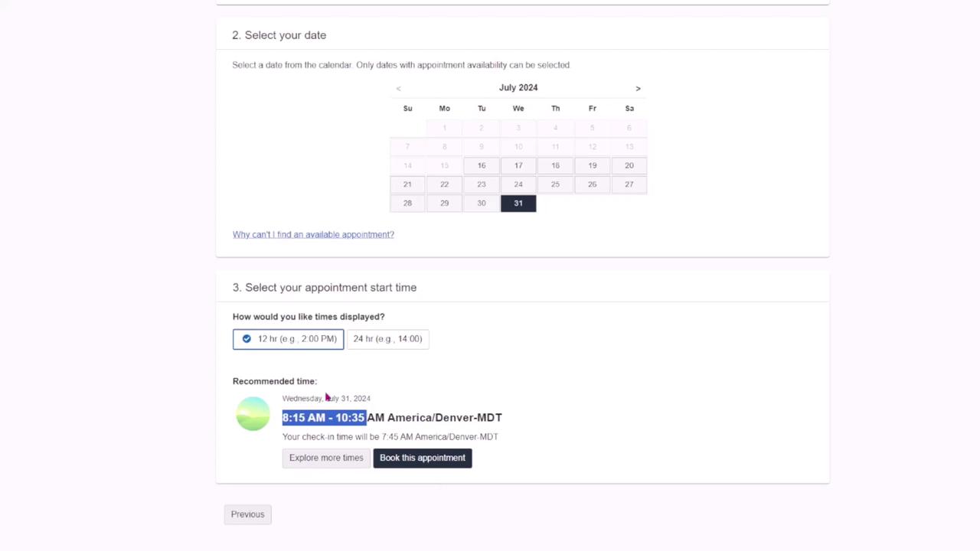The height and width of the screenshot is (551, 980).
Task: Click the green circular time icon
Action: (253, 414)
